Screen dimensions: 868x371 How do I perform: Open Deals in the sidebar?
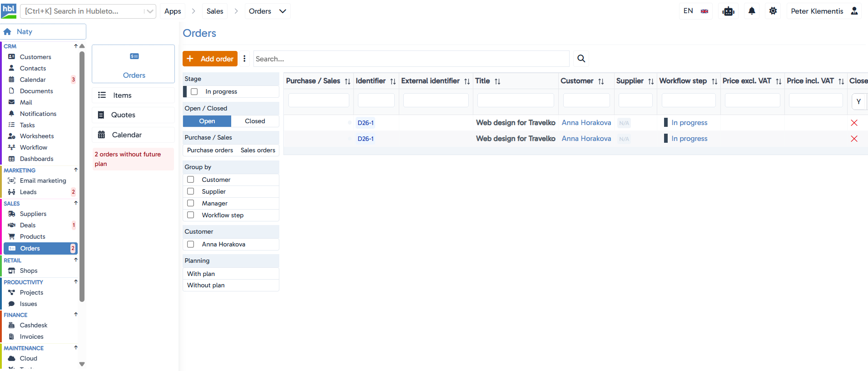coord(28,225)
